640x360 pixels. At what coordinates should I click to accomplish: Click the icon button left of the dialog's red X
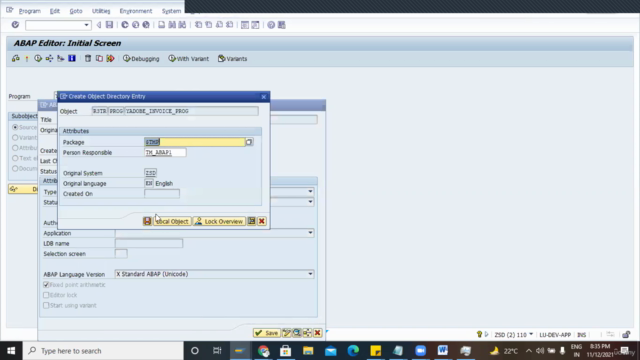pos(251,221)
